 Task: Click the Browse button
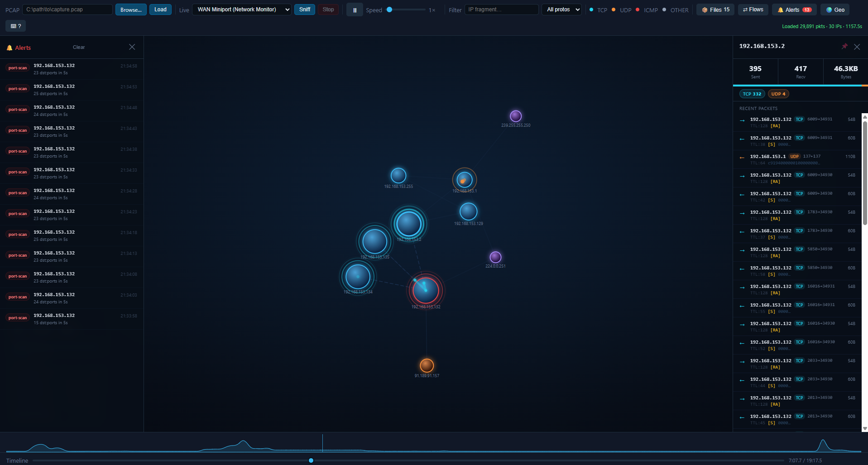point(131,10)
